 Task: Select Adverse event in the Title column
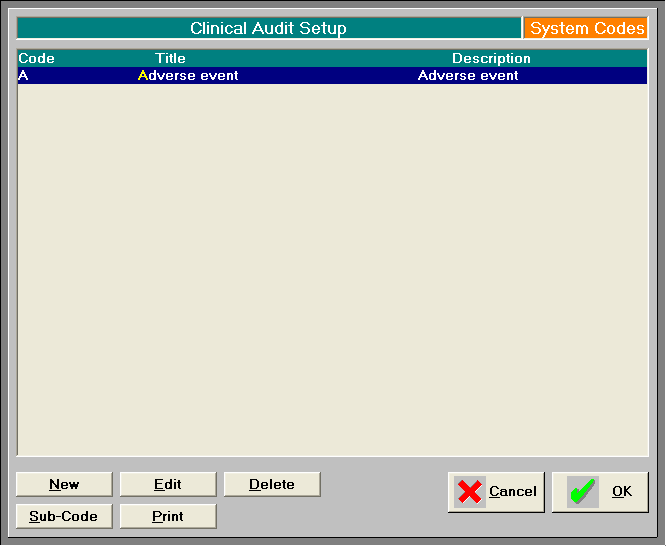coord(188,75)
